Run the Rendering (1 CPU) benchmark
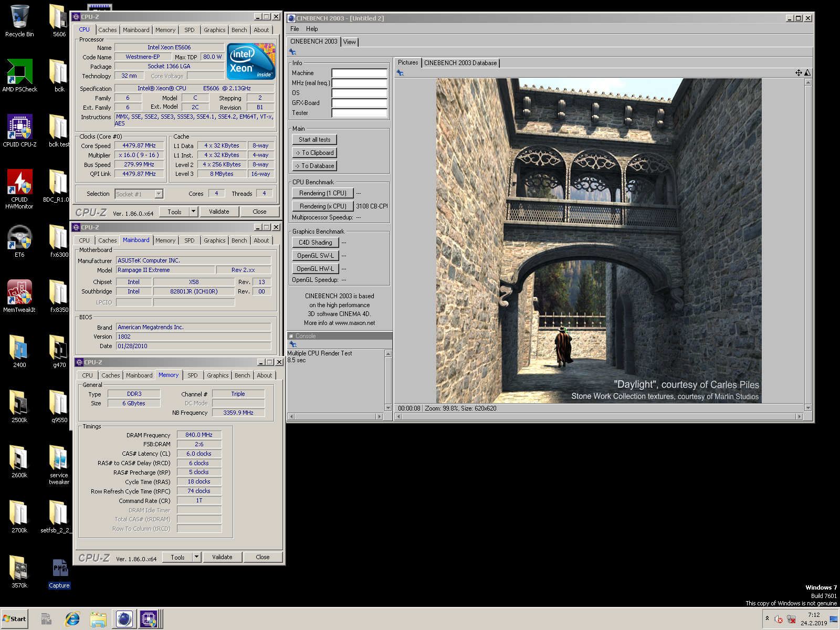840x630 pixels. 323,193
